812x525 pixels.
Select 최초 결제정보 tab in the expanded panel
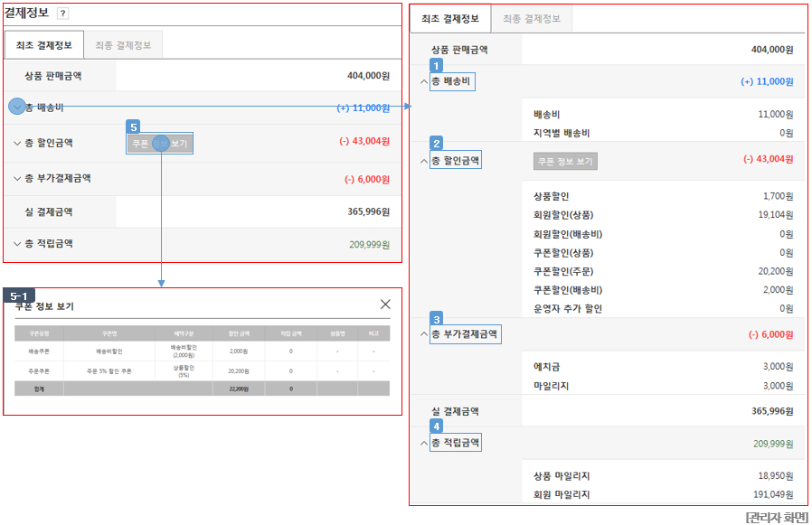click(450, 19)
